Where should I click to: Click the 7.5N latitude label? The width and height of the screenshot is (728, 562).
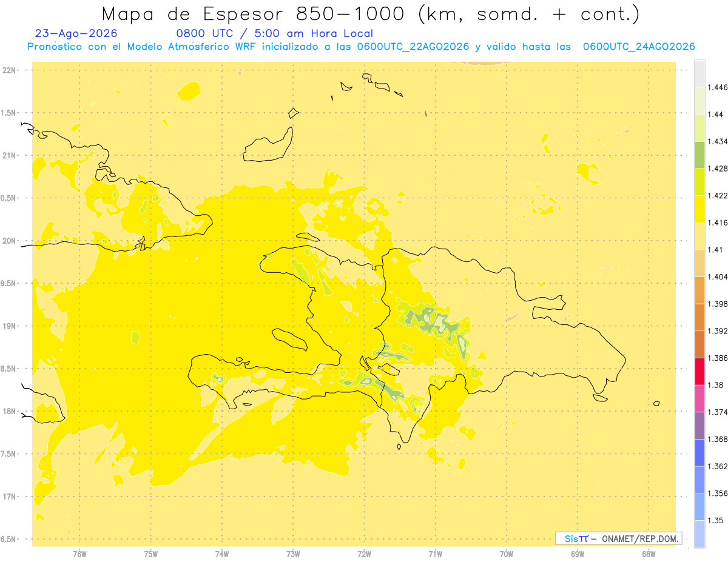pos(9,453)
